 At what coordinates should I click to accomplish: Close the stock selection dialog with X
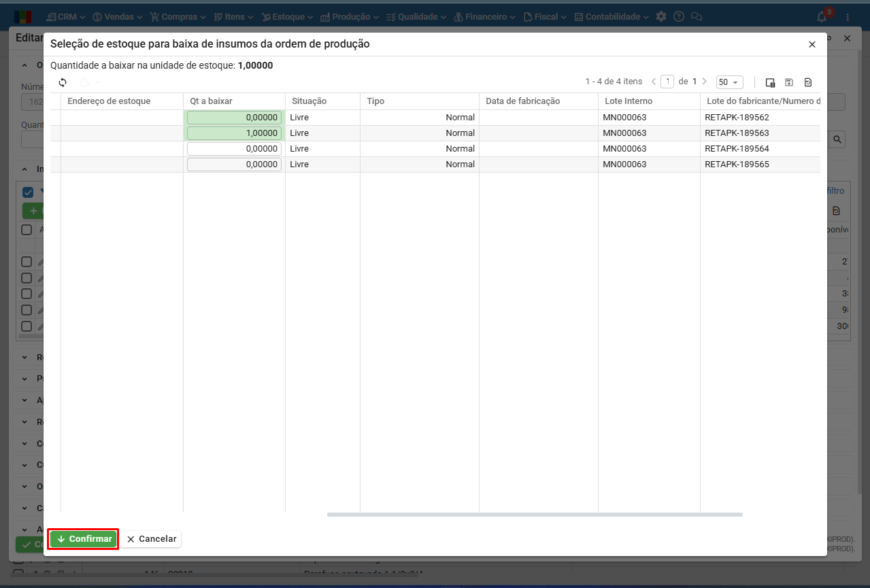(x=812, y=44)
